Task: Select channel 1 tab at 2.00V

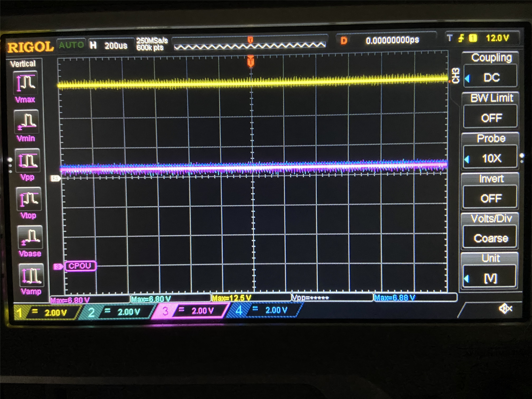Action: pyautogui.click(x=47, y=312)
